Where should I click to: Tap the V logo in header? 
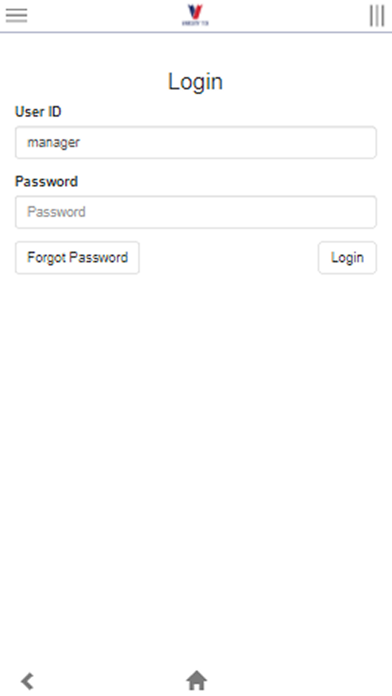click(195, 15)
